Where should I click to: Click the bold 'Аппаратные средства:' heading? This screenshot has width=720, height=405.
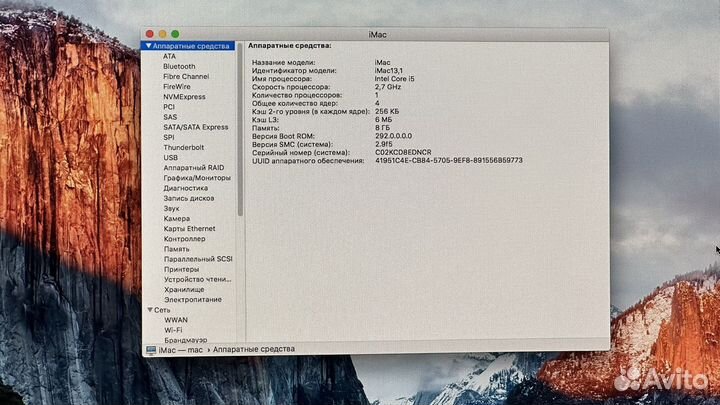click(290, 45)
